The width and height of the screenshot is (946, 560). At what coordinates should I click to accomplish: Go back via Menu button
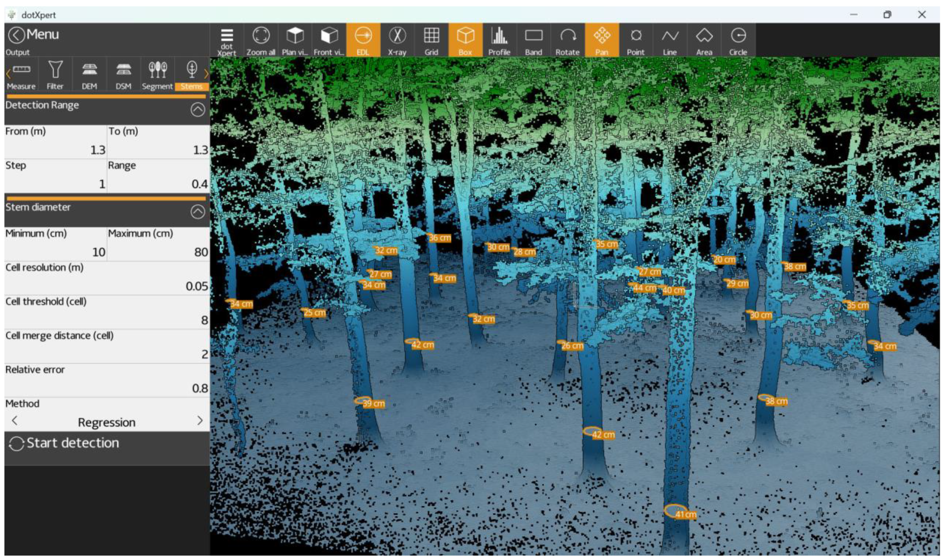point(33,35)
